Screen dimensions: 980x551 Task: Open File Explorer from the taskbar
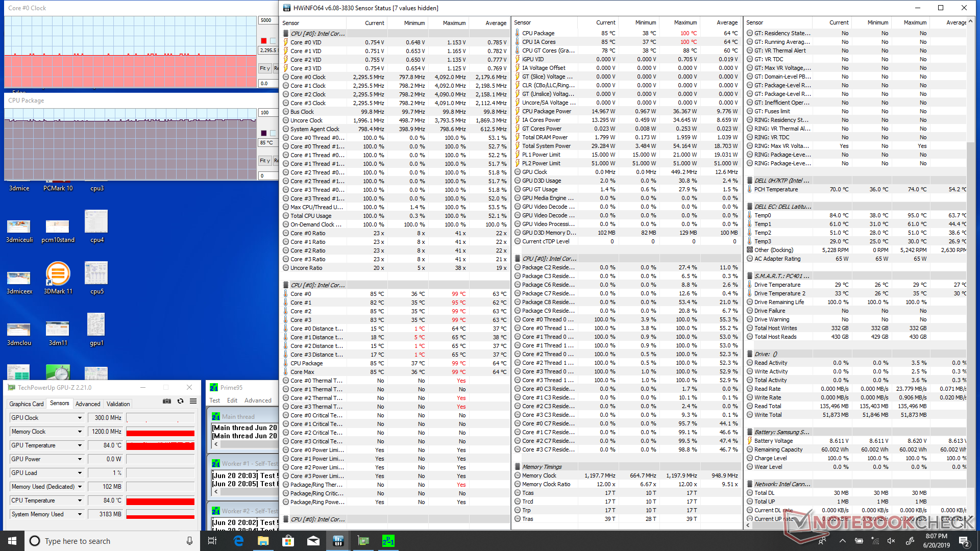click(x=263, y=541)
